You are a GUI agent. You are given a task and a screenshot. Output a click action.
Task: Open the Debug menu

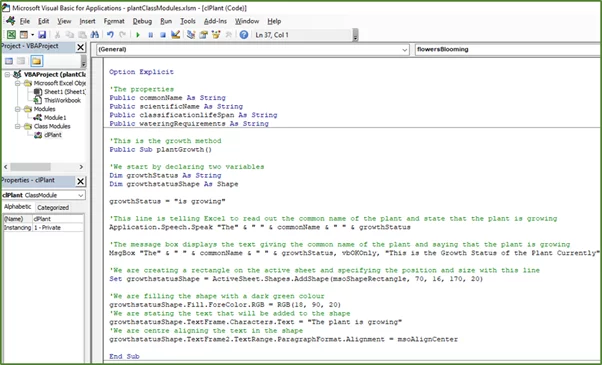tap(142, 21)
